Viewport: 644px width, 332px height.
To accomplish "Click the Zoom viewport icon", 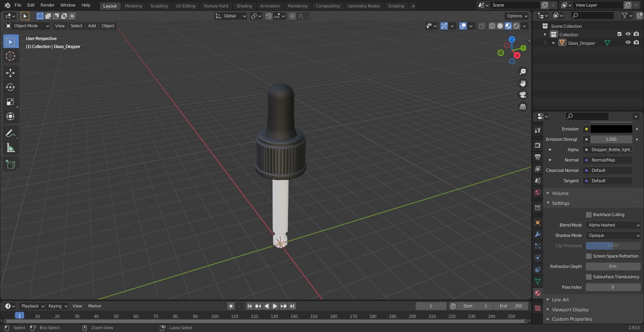I will (x=523, y=72).
